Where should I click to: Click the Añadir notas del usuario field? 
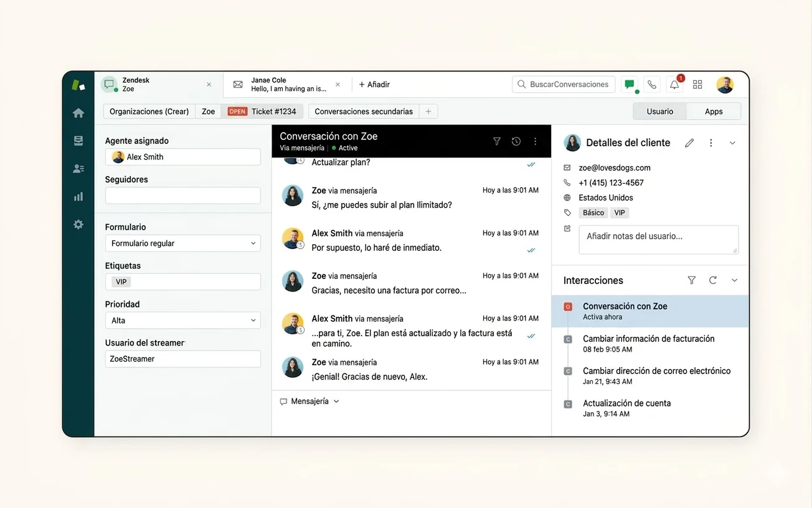pos(658,239)
